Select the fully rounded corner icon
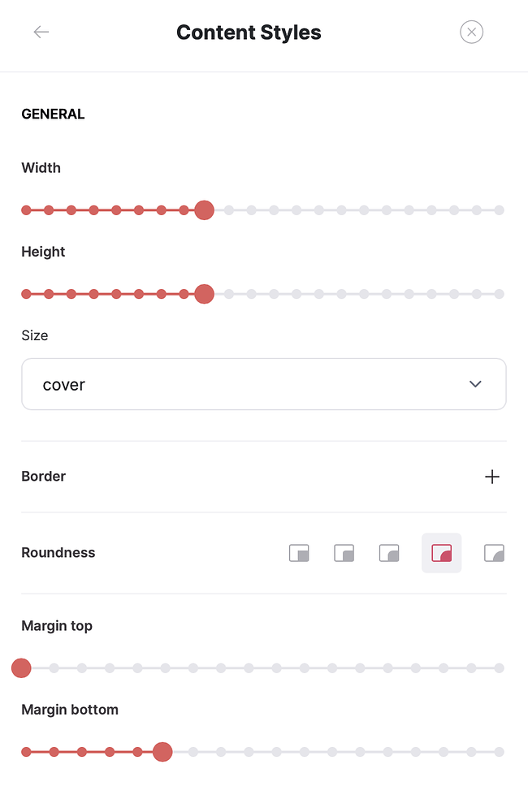 coord(494,553)
